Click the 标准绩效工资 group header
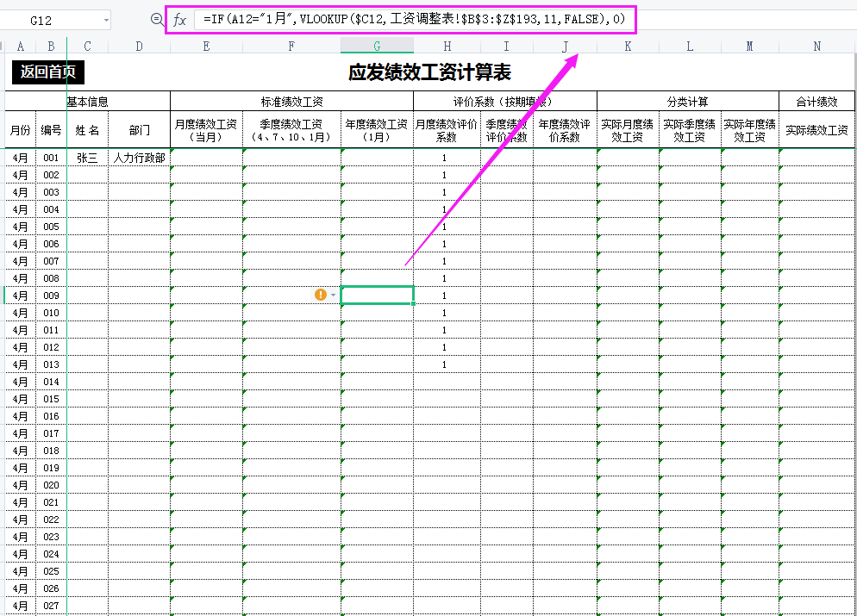The height and width of the screenshot is (616, 857). coord(292,102)
